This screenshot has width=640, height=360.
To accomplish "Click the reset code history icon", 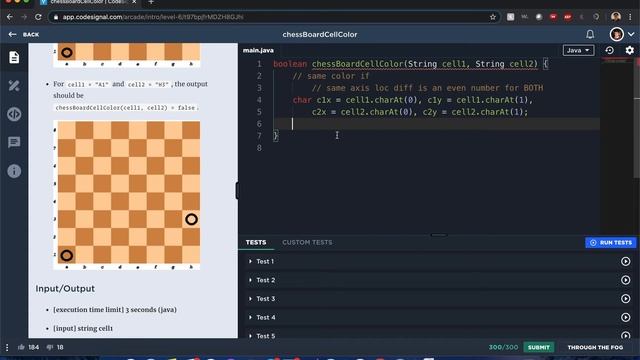I will tap(609, 50).
